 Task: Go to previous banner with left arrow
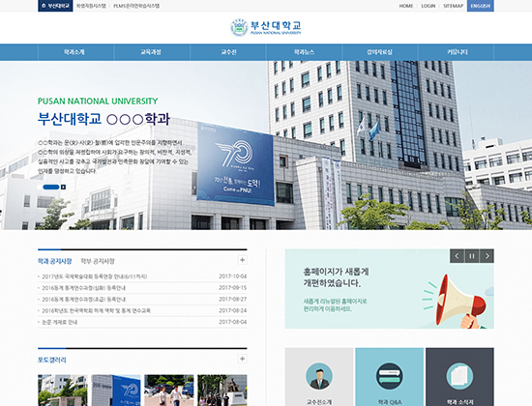coord(457,256)
